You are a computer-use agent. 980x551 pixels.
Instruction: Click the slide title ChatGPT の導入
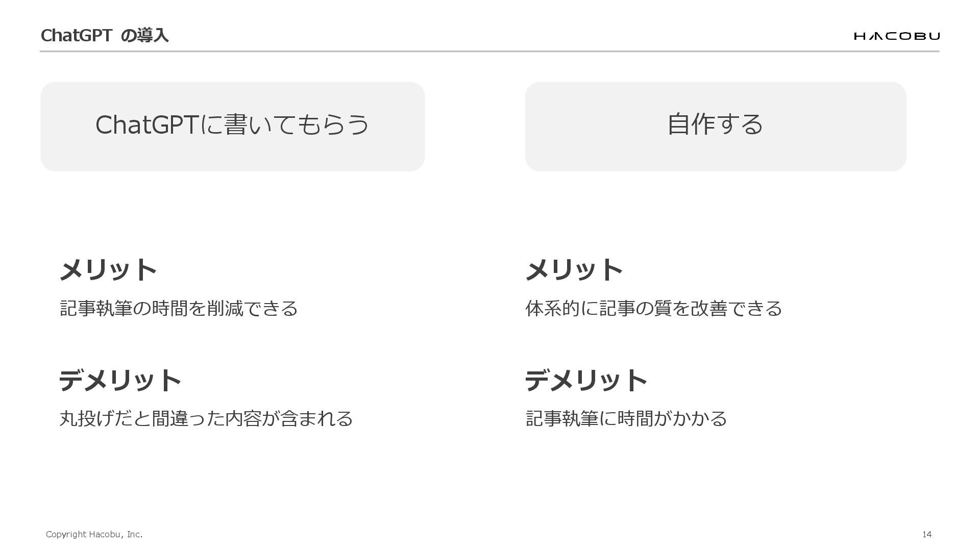[105, 35]
